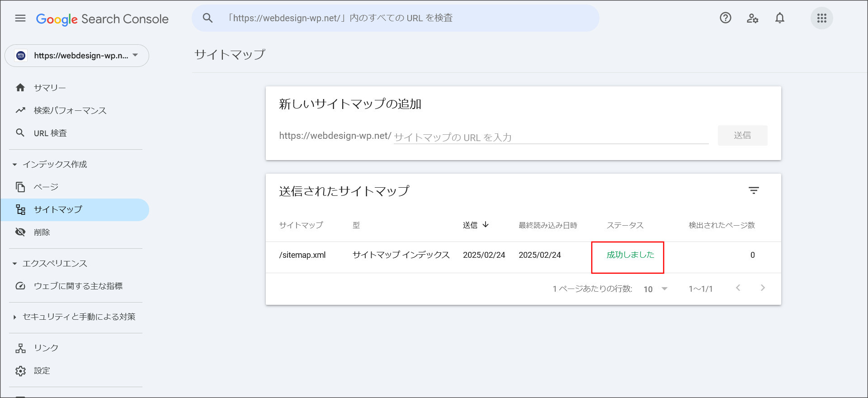
Task: Sort by the 検出されたページ数 column header
Action: (722, 225)
